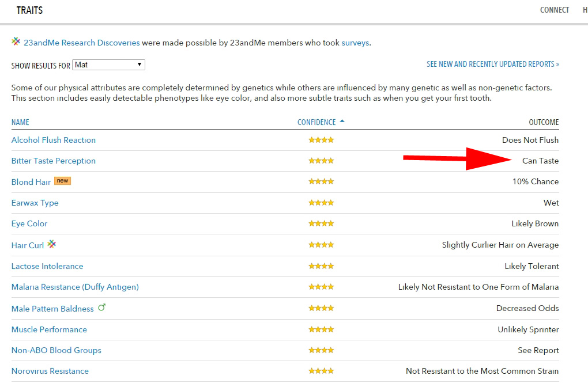Image resolution: width=588 pixels, height=383 pixels.
Task: Click the OUTCOME column header
Action: click(544, 122)
